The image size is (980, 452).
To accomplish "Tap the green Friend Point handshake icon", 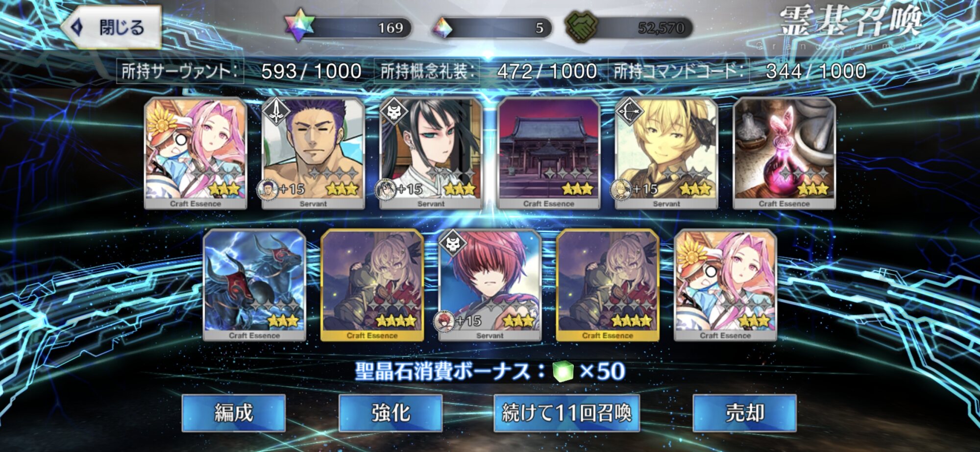I will click(581, 26).
